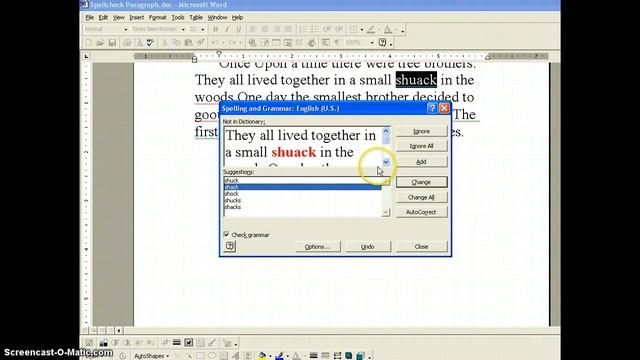Toggle Align Right formatting
Screen dimensions: 640x360
coord(277,29)
